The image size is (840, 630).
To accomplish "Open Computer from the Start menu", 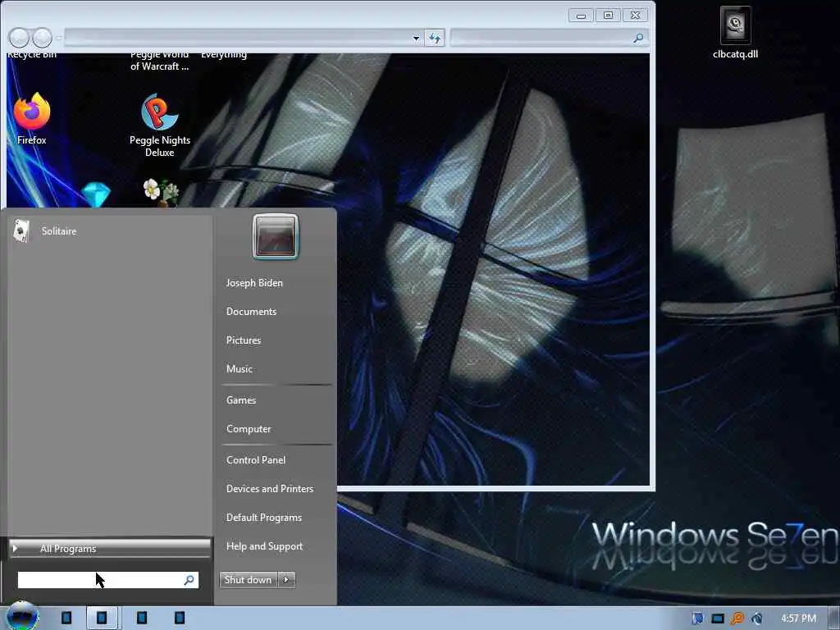I will click(x=249, y=429).
